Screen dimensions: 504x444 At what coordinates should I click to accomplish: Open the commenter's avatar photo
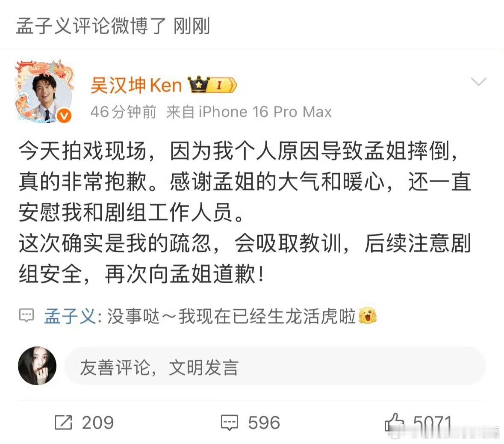point(37,366)
